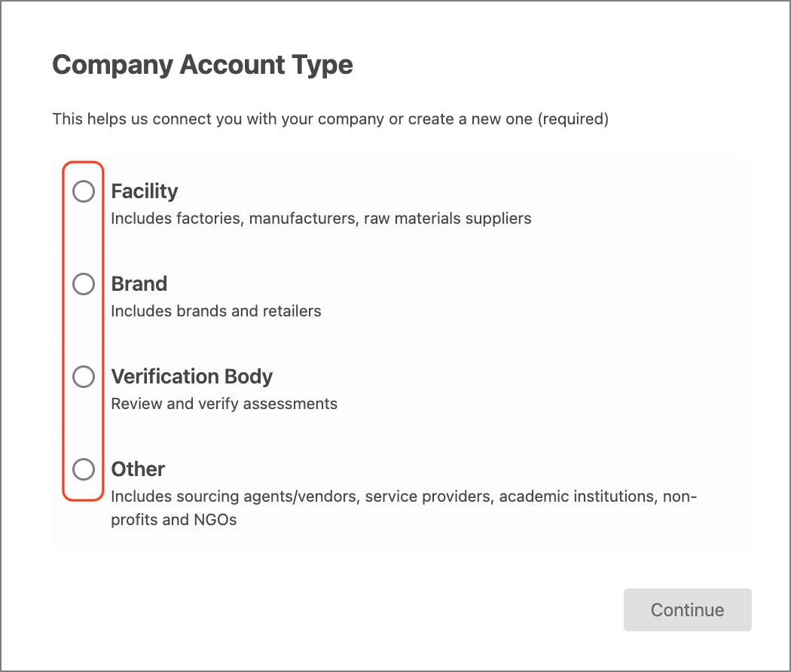
Task: Click the Verification Body title text
Action: 191,377
